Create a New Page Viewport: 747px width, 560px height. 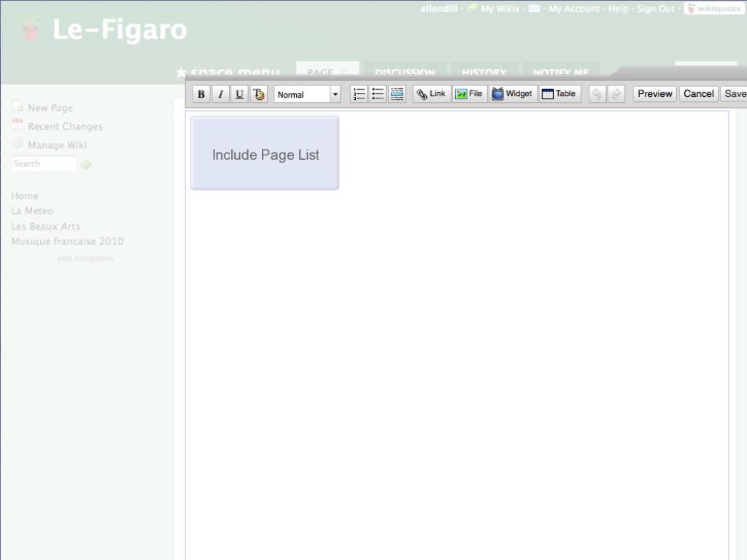coord(50,108)
